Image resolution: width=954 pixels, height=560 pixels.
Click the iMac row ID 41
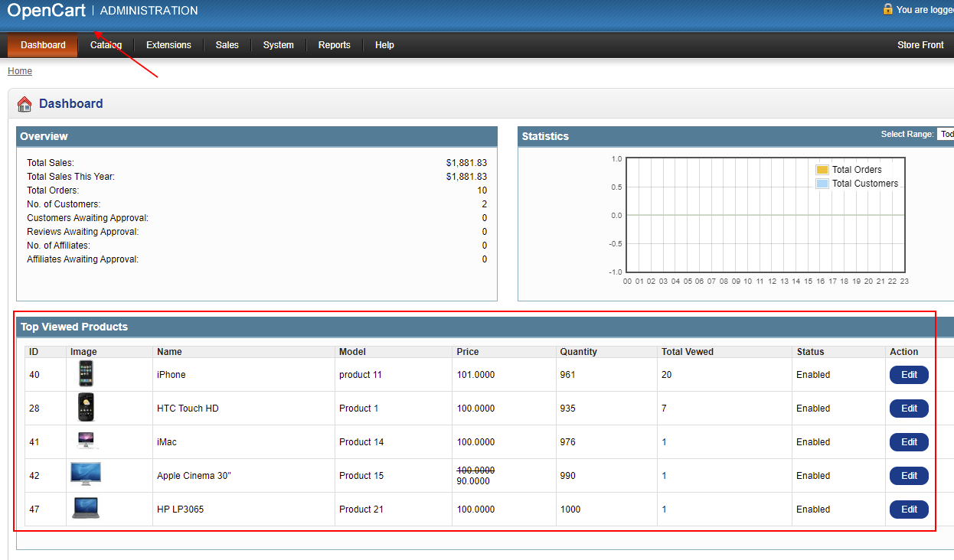click(x=34, y=442)
